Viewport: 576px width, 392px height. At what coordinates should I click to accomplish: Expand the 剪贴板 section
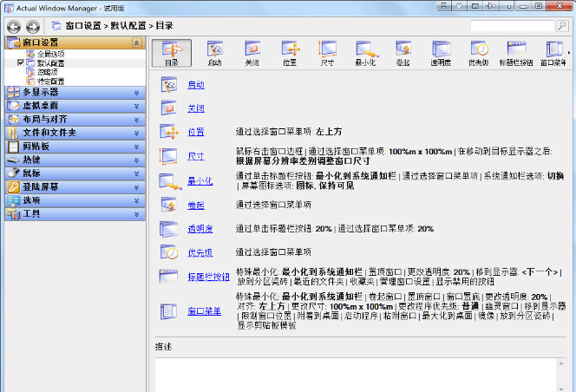tap(75, 147)
